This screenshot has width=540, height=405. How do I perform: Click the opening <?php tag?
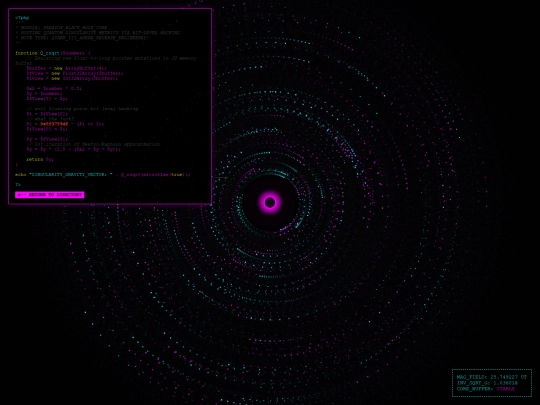coord(22,18)
